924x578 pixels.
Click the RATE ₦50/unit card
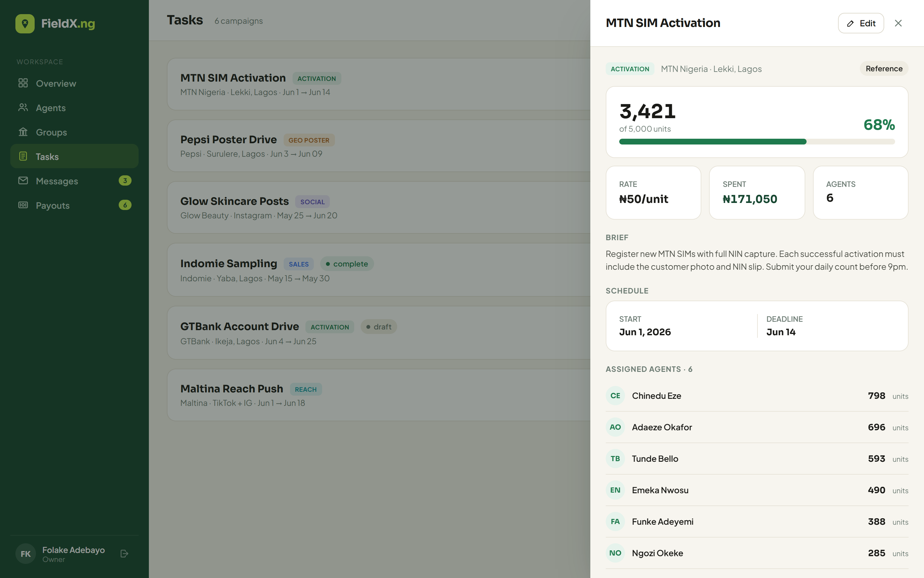653,193
